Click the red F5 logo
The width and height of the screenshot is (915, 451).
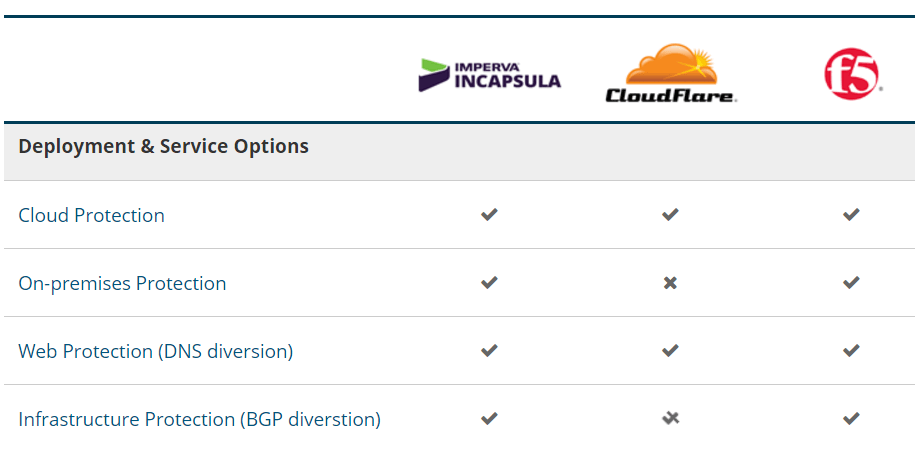tap(851, 75)
